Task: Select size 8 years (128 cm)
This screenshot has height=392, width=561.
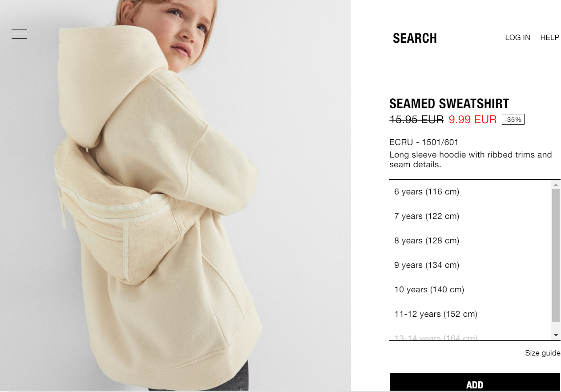Action: click(470, 241)
